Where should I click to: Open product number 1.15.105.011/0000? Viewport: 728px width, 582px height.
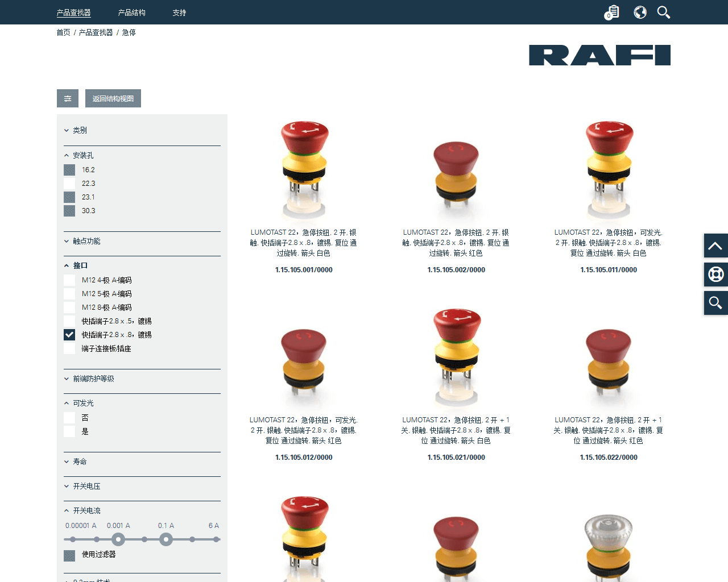point(609,270)
